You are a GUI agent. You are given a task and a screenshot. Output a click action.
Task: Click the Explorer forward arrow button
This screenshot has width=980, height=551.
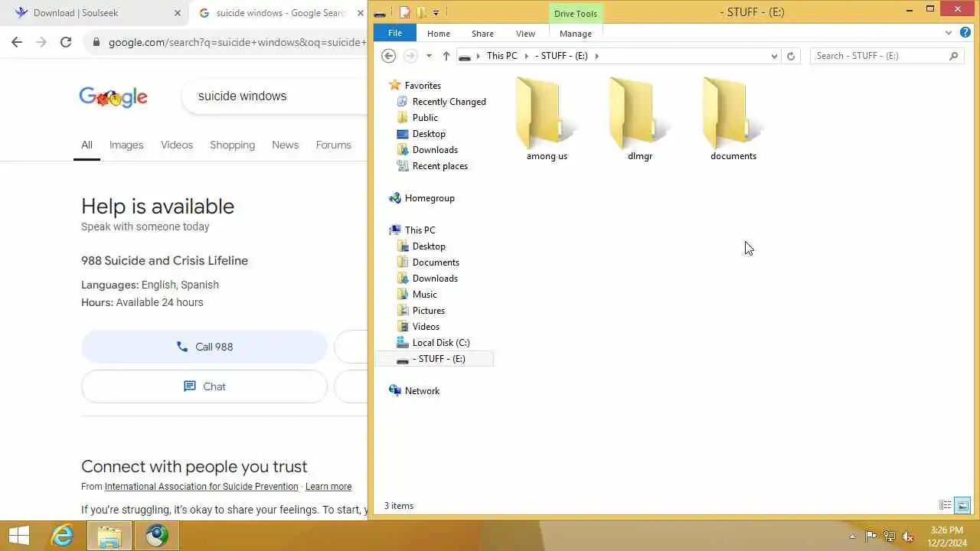[410, 56]
